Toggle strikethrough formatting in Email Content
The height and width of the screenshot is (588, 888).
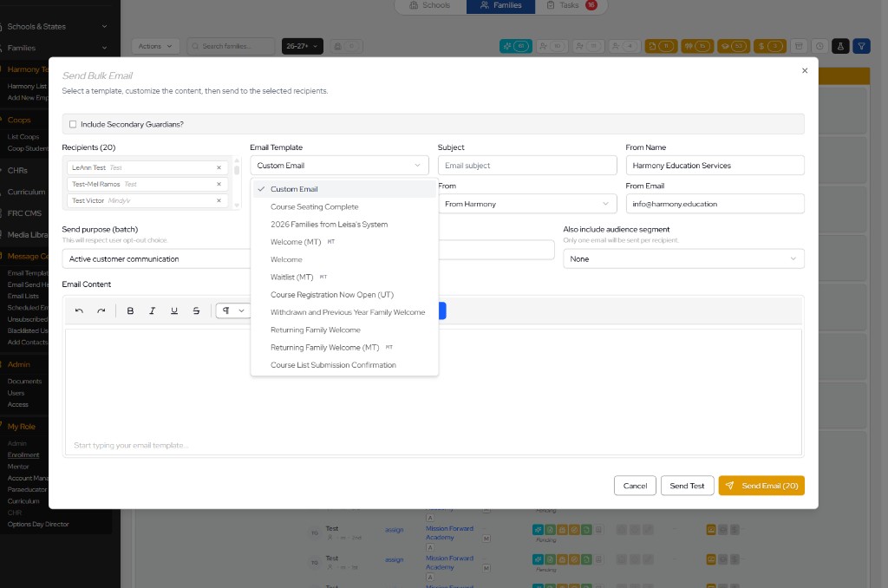(x=196, y=310)
